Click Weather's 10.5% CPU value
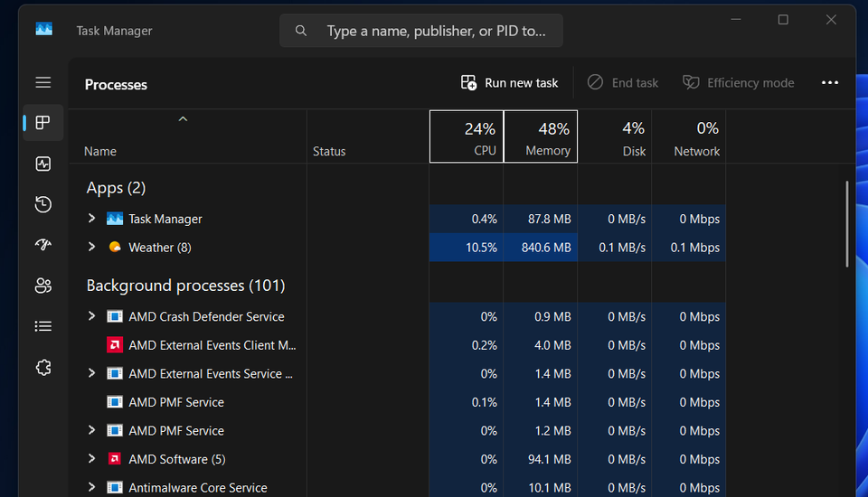Image resolution: width=868 pixels, height=497 pixels. tap(481, 248)
